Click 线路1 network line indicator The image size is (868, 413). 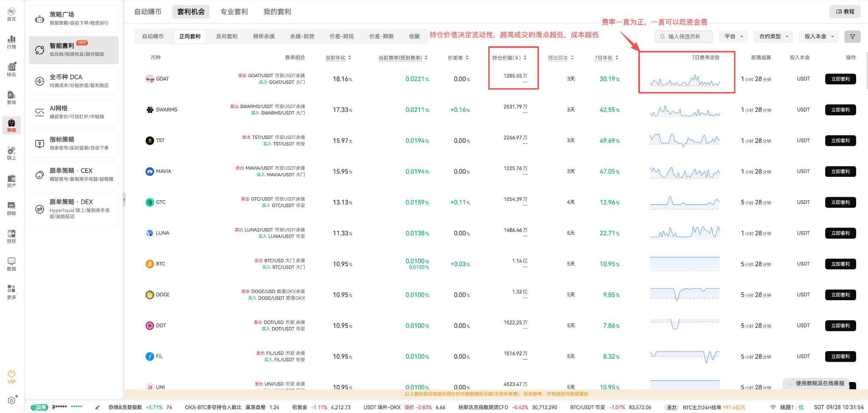tap(787, 407)
